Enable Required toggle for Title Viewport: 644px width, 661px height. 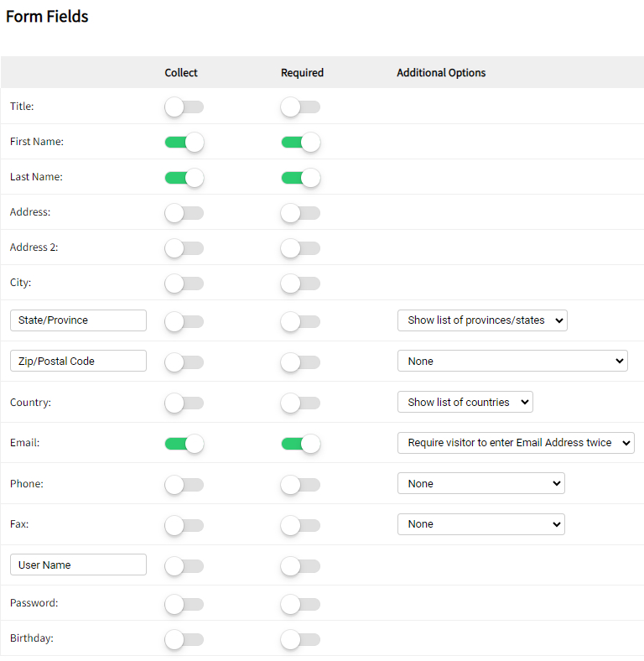point(300,107)
